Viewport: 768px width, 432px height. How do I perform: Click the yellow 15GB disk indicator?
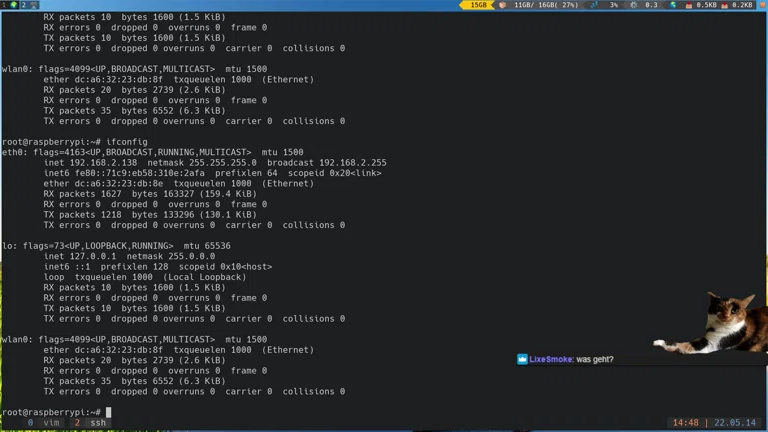(476, 5)
